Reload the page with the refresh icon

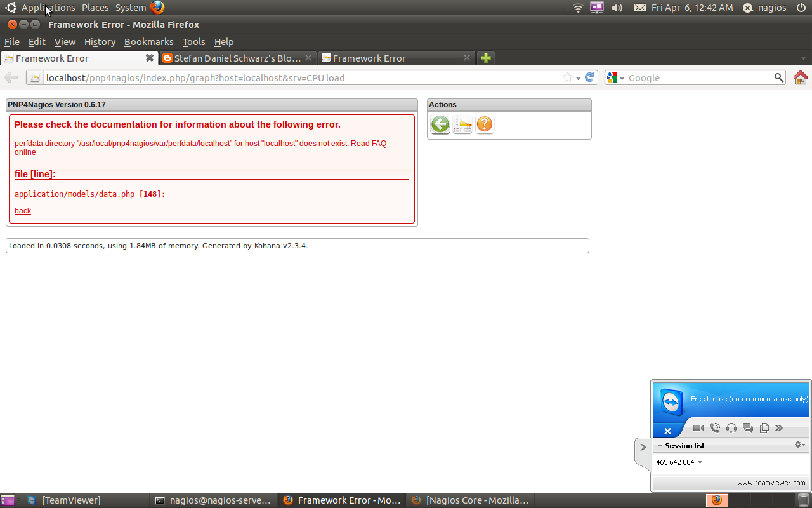(x=589, y=77)
